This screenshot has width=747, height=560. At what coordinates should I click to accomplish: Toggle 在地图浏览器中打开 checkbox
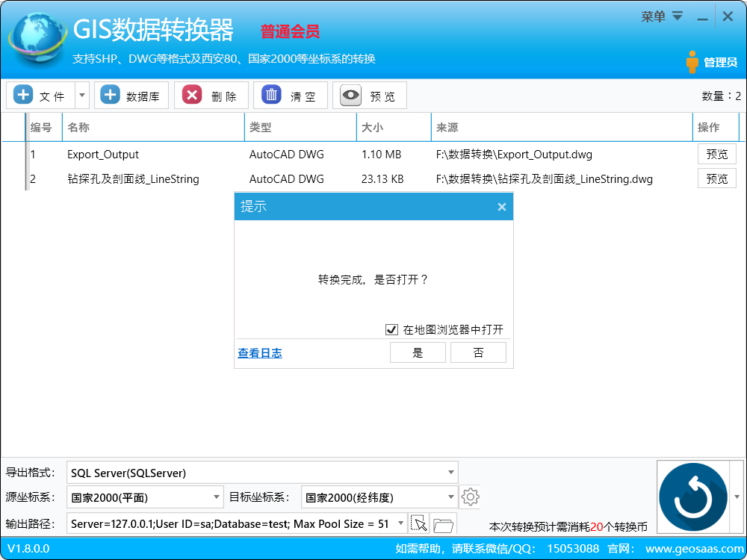(x=391, y=329)
